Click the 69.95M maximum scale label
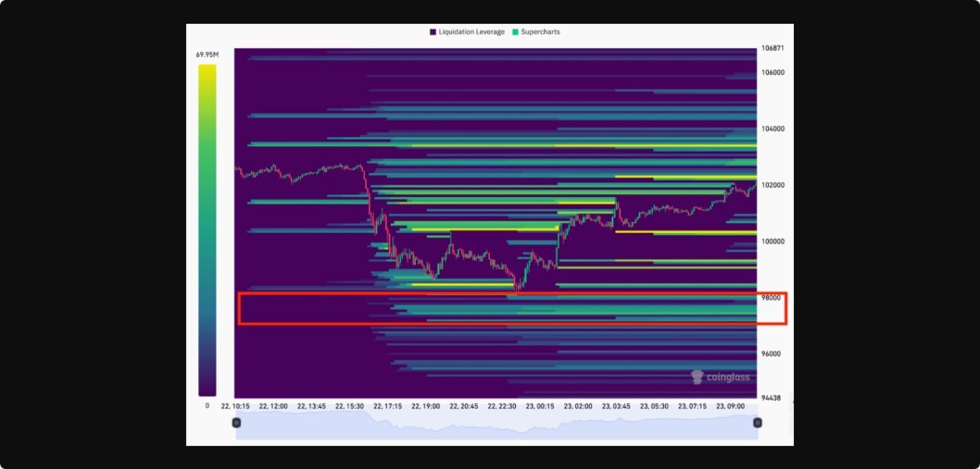 [x=207, y=54]
